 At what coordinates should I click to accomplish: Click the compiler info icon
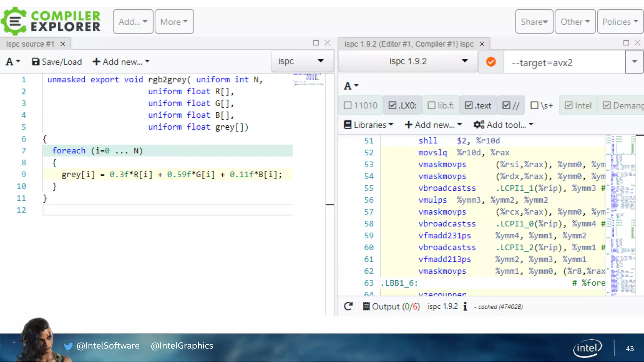[x=465, y=306]
